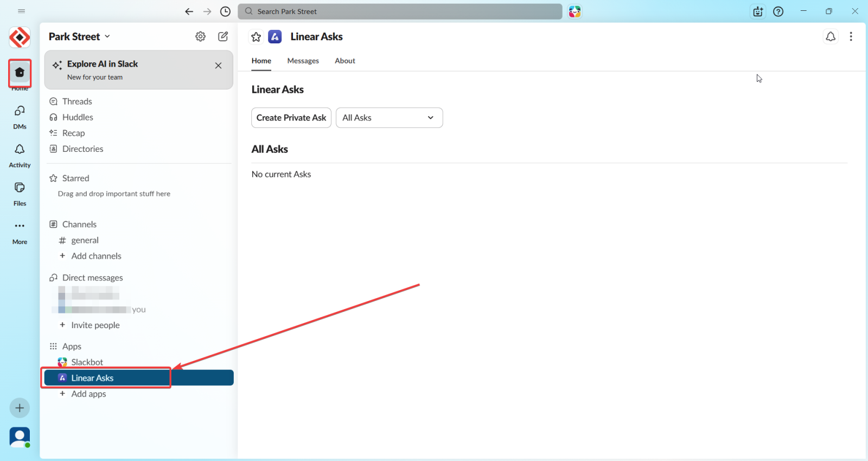The height and width of the screenshot is (461, 868).
Task: Collapse the Direct messages section
Action: (x=92, y=278)
